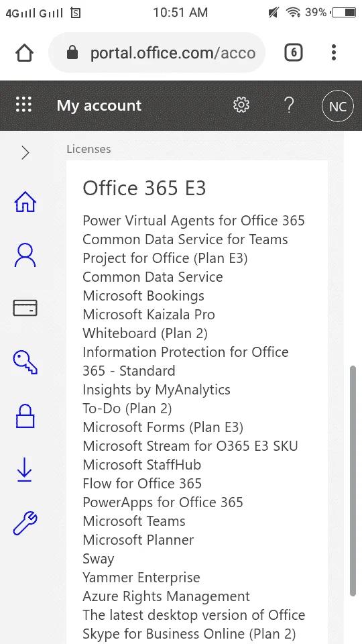Open Subscriptions credit card icon
This screenshot has height=644, width=362.
pos(25,308)
